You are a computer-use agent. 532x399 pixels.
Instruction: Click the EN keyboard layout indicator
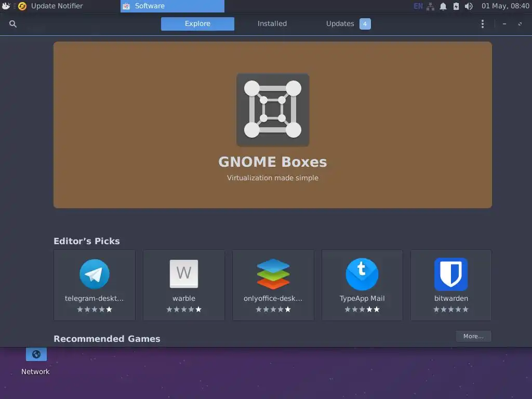[418, 6]
